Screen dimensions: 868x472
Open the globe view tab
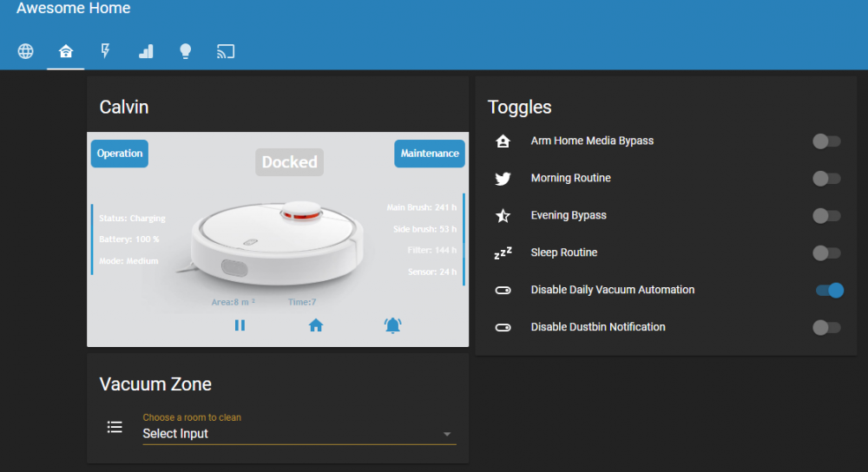coord(25,51)
